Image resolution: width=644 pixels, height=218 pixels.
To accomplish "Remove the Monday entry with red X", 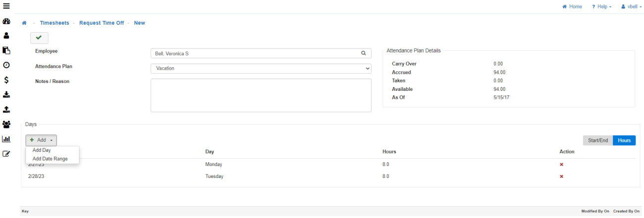I will [x=561, y=164].
